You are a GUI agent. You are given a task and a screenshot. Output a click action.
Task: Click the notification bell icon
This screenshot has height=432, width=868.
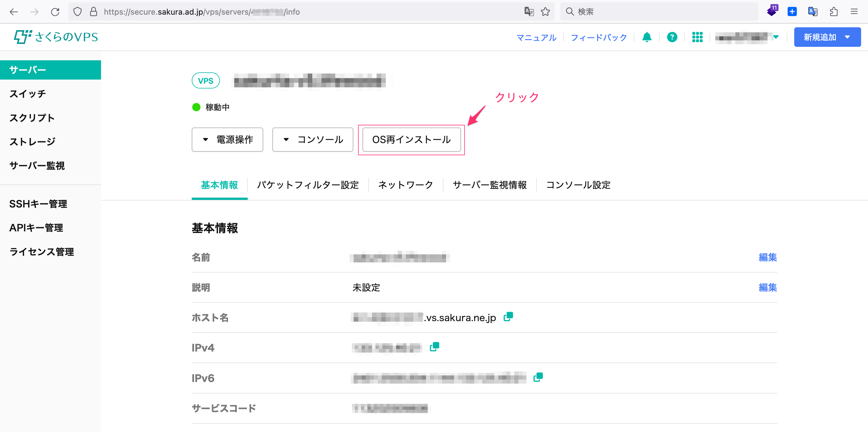[646, 37]
